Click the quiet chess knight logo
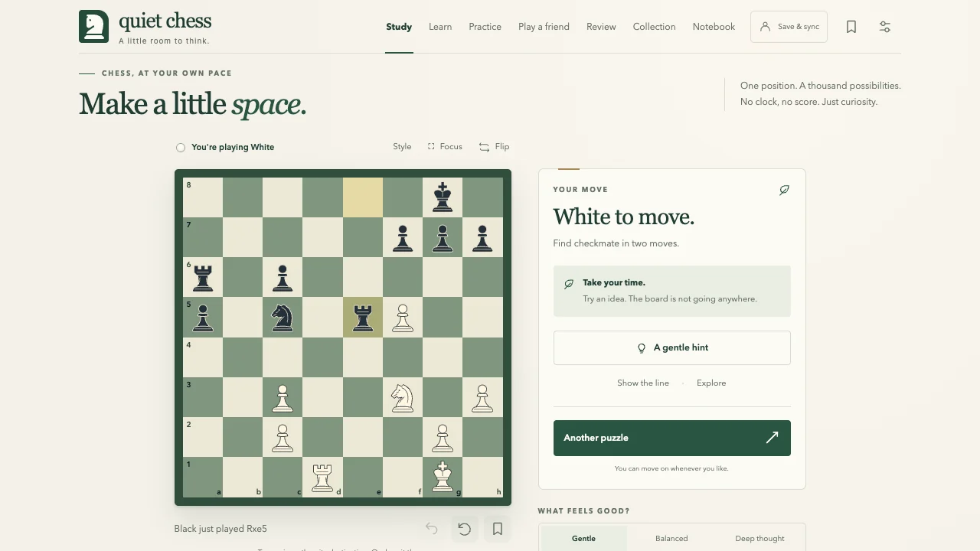The width and height of the screenshot is (980, 551). pyautogui.click(x=93, y=27)
